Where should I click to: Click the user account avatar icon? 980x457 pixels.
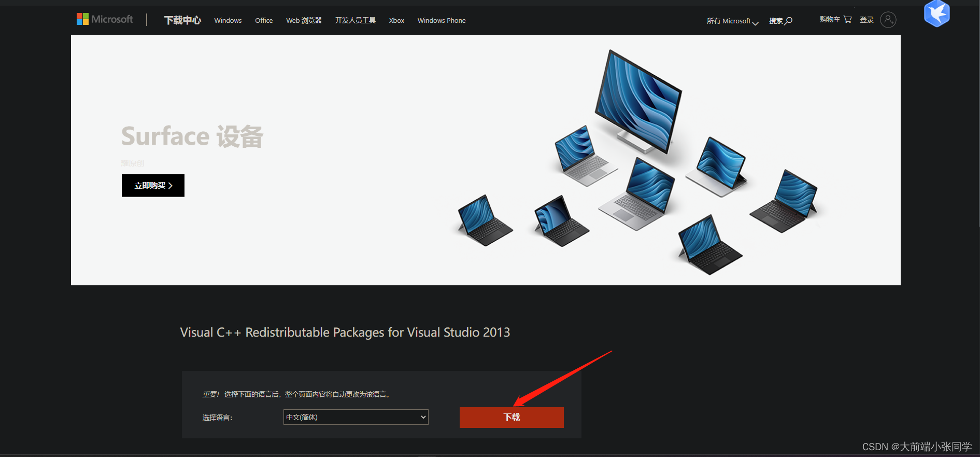[888, 20]
